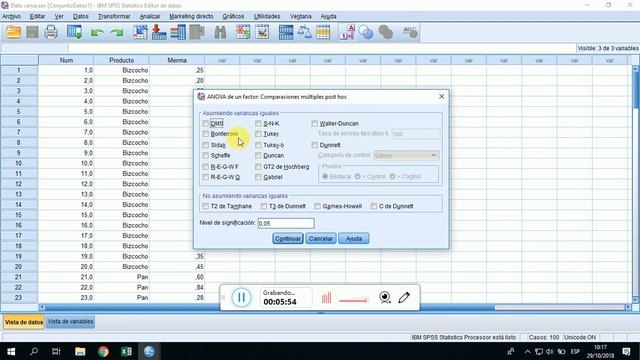Open the Utilidades menu

(x=267, y=16)
